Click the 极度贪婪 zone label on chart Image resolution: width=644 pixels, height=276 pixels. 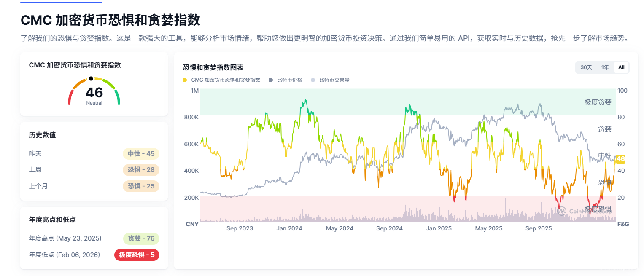(x=598, y=102)
